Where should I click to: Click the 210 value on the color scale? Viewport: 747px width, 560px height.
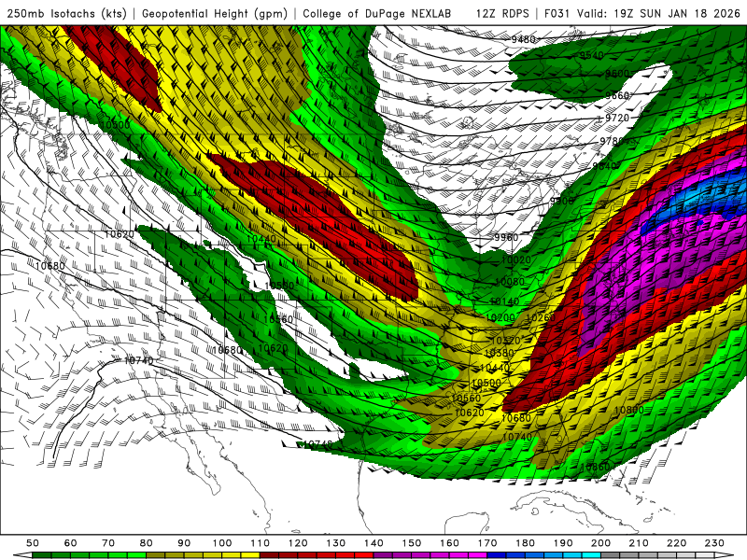click(x=639, y=543)
